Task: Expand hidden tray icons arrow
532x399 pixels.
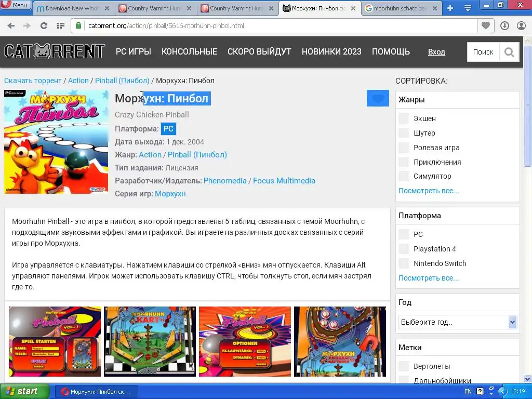Action: coord(502,392)
